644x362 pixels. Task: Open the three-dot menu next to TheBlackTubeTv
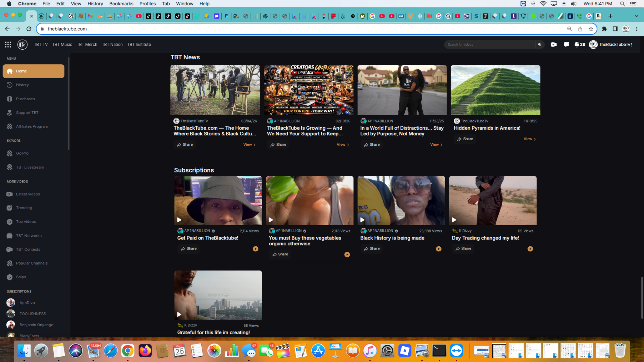click(632, 44)
